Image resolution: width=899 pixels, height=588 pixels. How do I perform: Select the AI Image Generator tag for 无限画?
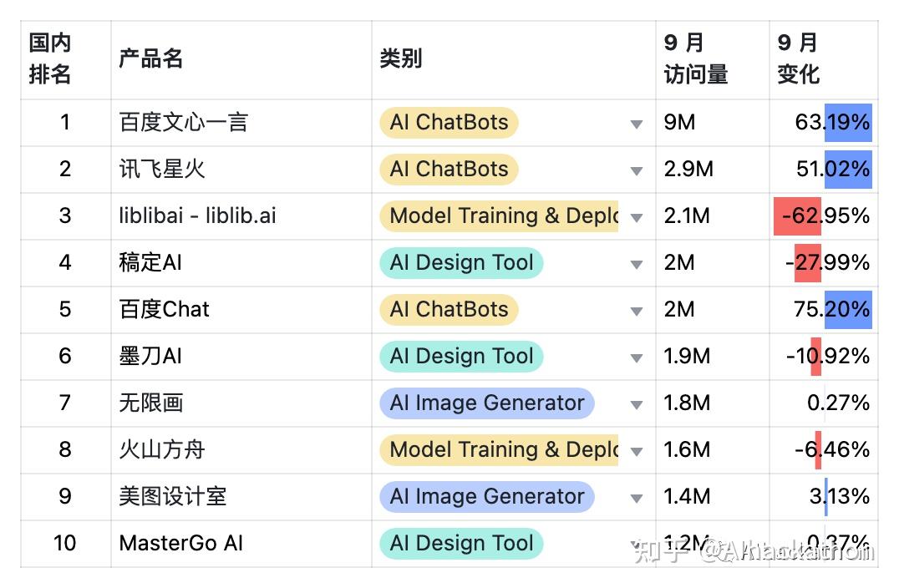pyautogui.click(x=487, y=403)
